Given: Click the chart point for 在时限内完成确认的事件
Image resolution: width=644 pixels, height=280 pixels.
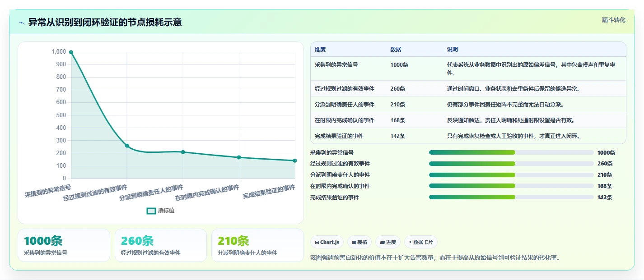Looking at the screenshot, I should (x=239, y=157).
